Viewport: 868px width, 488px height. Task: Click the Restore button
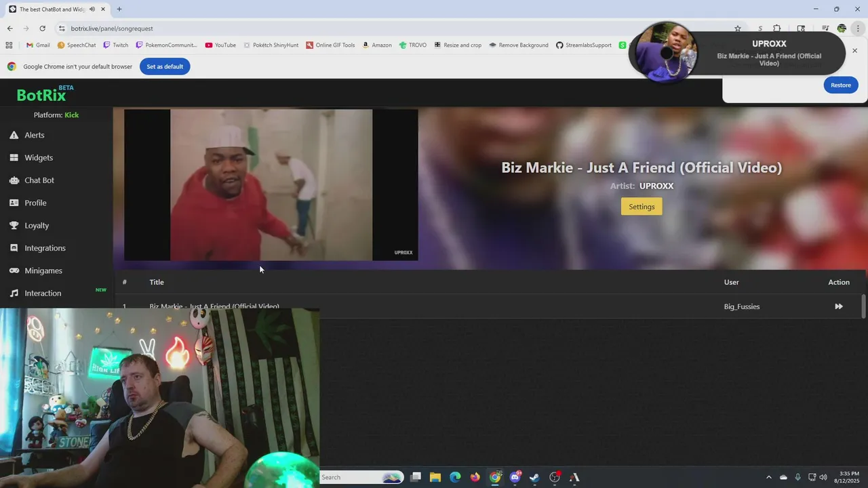click(x=841, y=85)
